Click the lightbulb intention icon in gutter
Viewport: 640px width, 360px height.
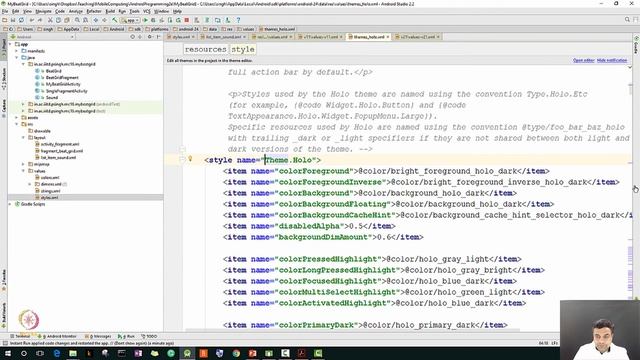190,159
